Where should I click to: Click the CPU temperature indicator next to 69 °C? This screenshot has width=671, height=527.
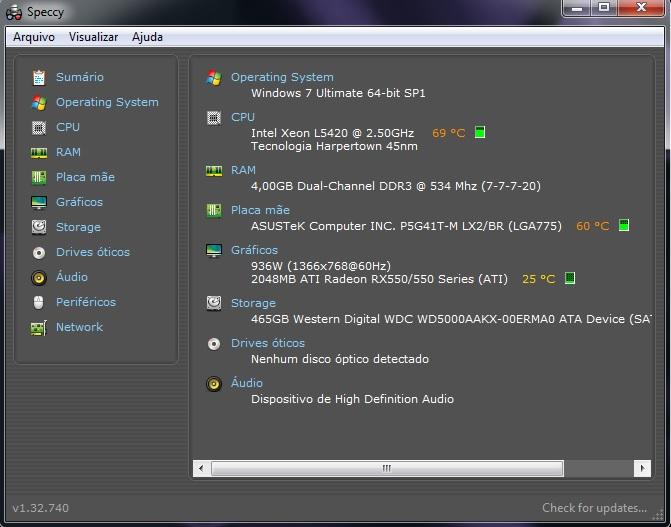[480, 132]
